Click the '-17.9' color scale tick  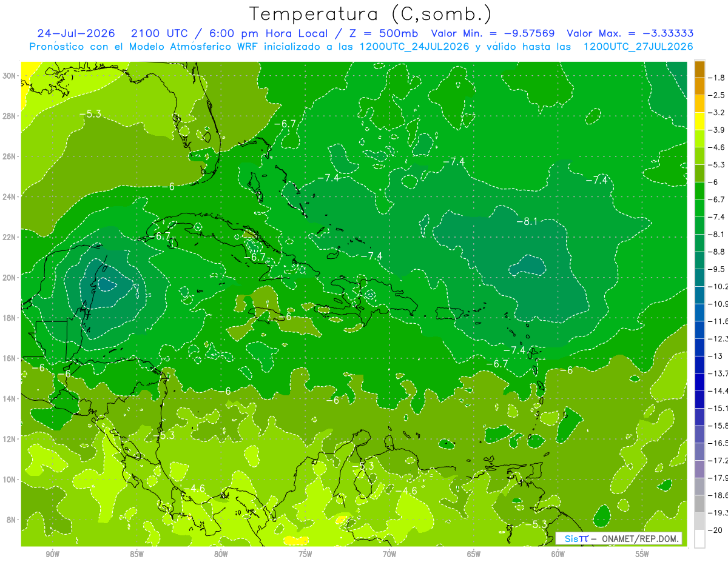(719, 478)
